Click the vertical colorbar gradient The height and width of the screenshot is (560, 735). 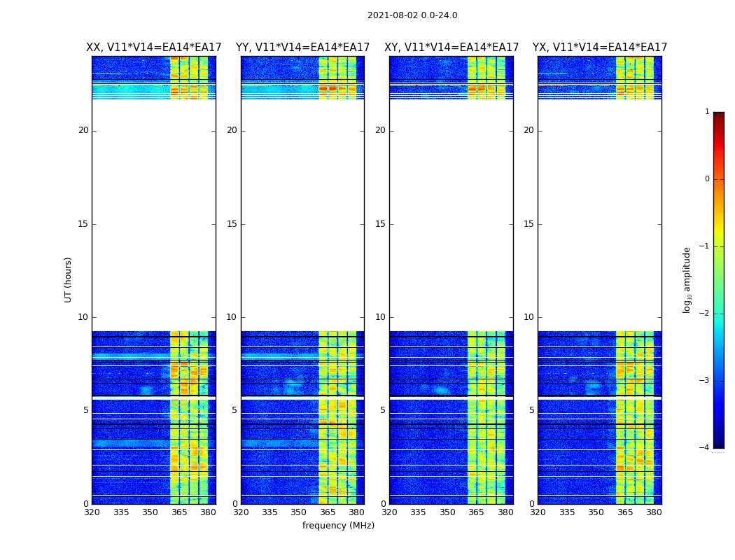point(719,280)
